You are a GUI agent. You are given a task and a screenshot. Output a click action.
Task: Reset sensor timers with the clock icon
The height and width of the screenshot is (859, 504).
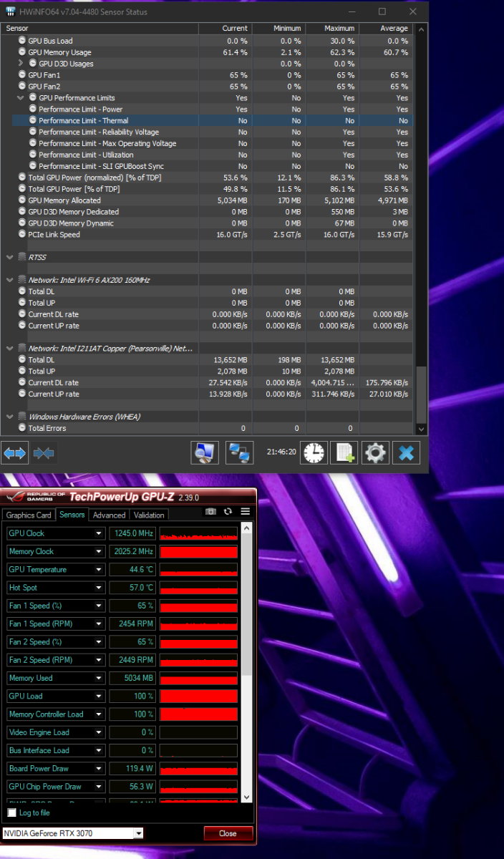[x=314, y=452]
